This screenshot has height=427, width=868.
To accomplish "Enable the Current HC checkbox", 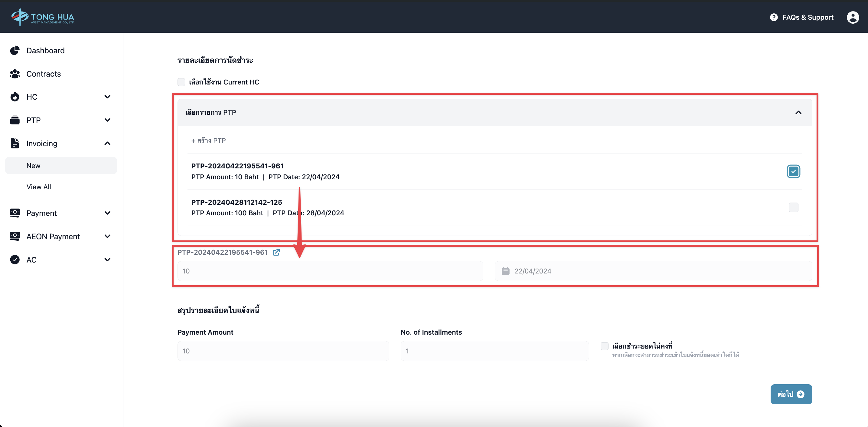I will pos(181,82).
